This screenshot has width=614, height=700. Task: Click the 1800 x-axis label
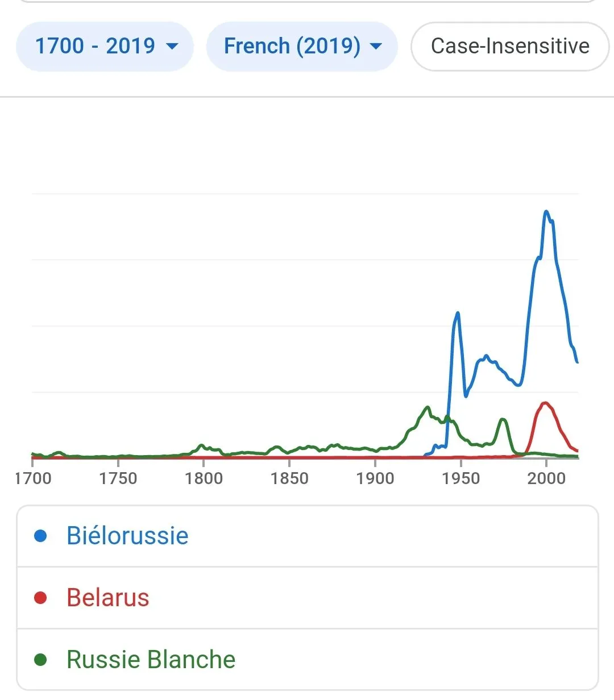tap(204, 478)
